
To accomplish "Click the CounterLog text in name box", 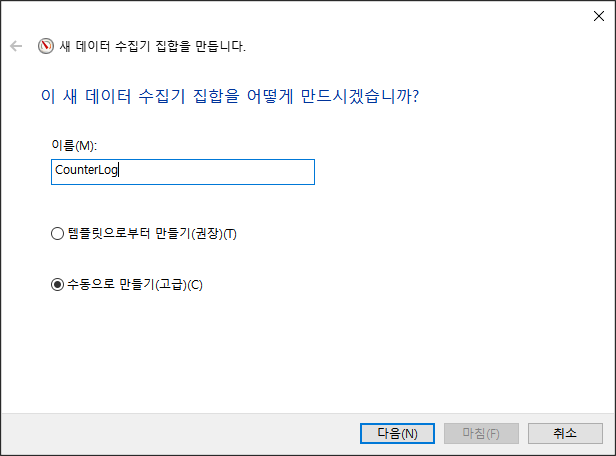I will click(x=86, y=170).
